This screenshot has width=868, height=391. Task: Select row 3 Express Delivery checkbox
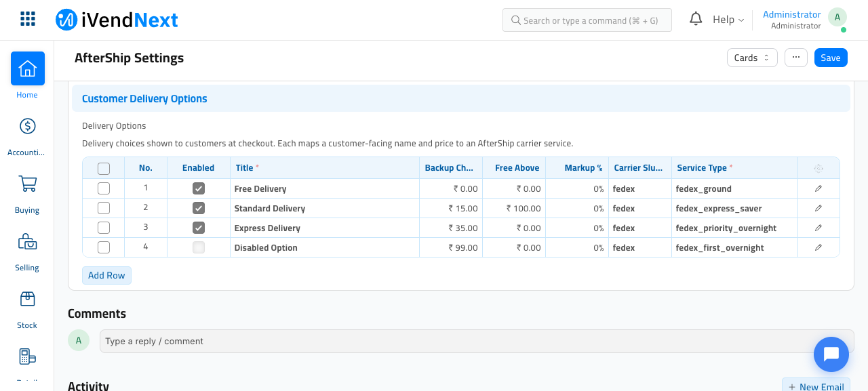coord(104,228)
